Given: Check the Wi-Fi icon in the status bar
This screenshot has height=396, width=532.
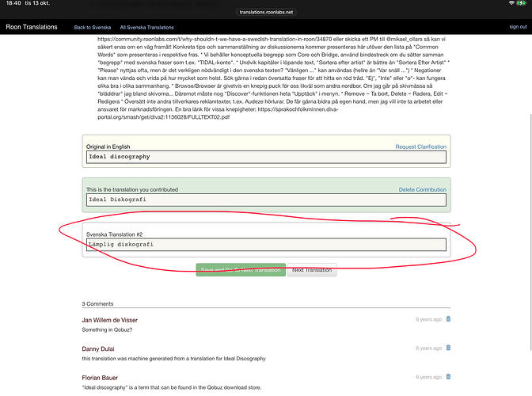Looking at the screenshot, I should click(511, 2).
